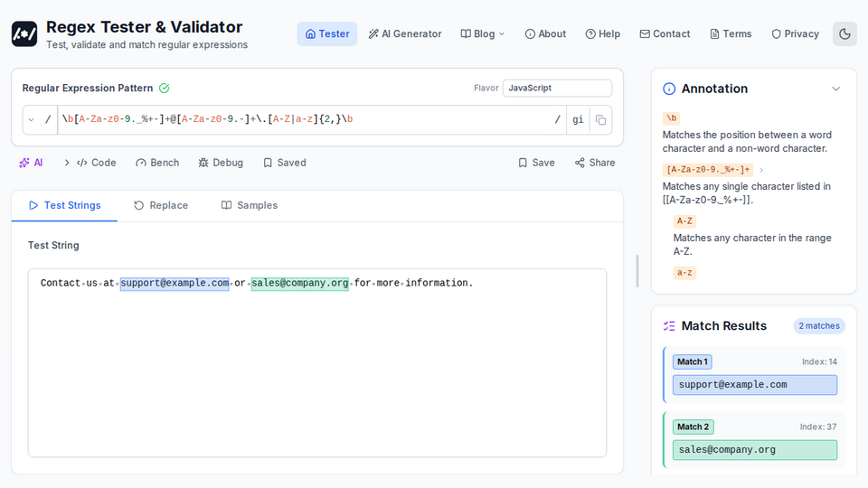Screen dimensions: 868x488
Task: Open the Privacy page
Action: point(795,33)
